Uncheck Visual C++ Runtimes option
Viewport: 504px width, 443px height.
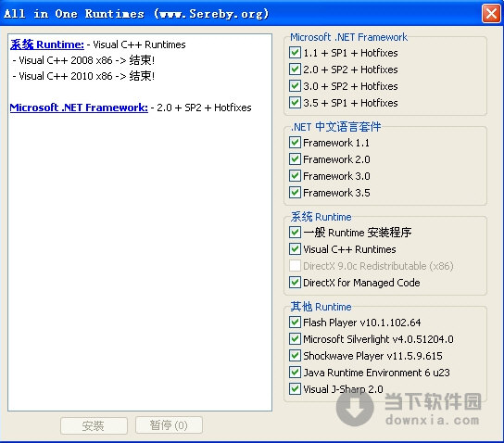(295, 249)
